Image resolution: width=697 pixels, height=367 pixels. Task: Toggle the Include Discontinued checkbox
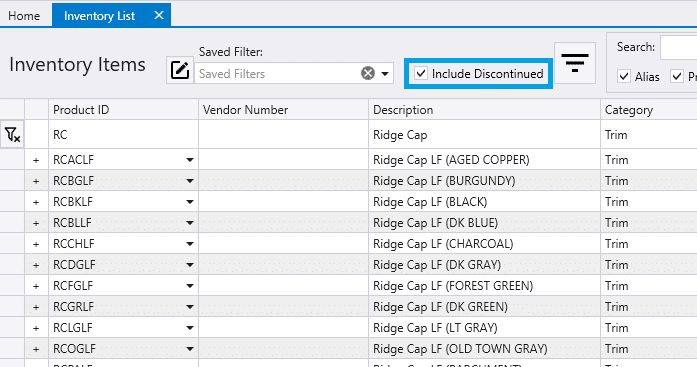tap(421, 73)
